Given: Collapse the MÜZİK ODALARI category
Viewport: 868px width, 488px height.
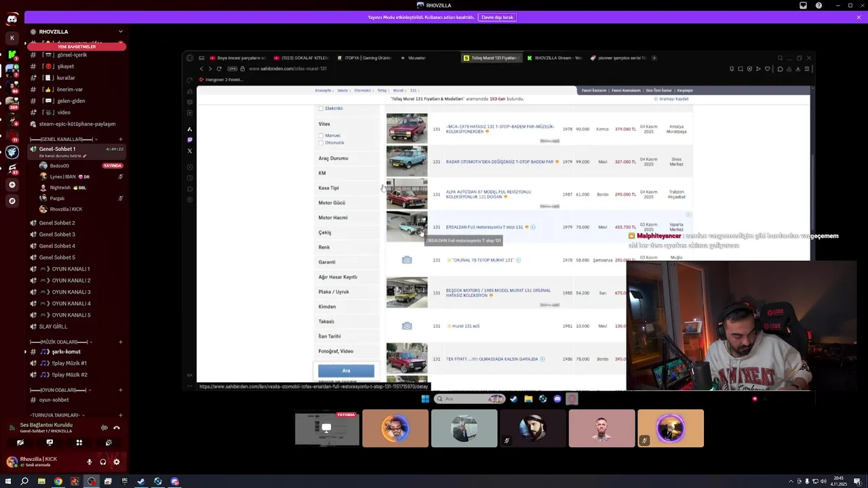Looking at the screenshot, I should coord(60,342).
